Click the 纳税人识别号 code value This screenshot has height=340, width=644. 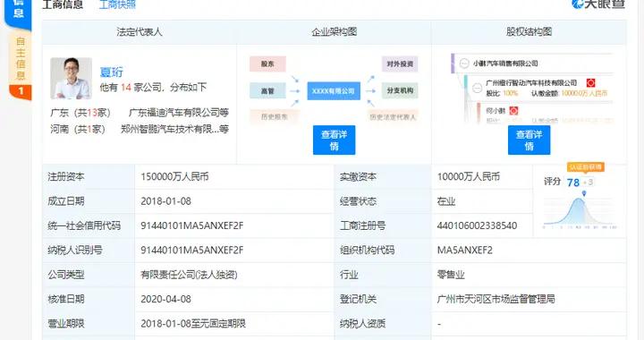191,250
